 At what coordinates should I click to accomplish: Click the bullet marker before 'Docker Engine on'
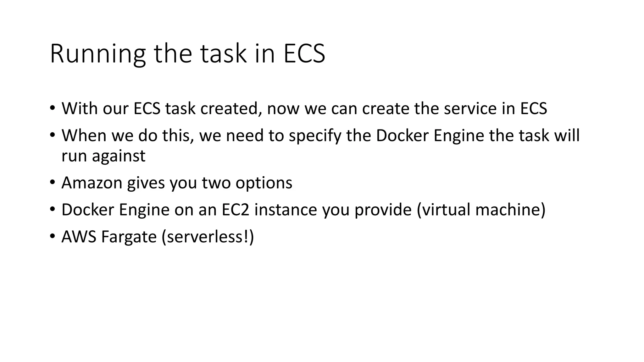52,210
